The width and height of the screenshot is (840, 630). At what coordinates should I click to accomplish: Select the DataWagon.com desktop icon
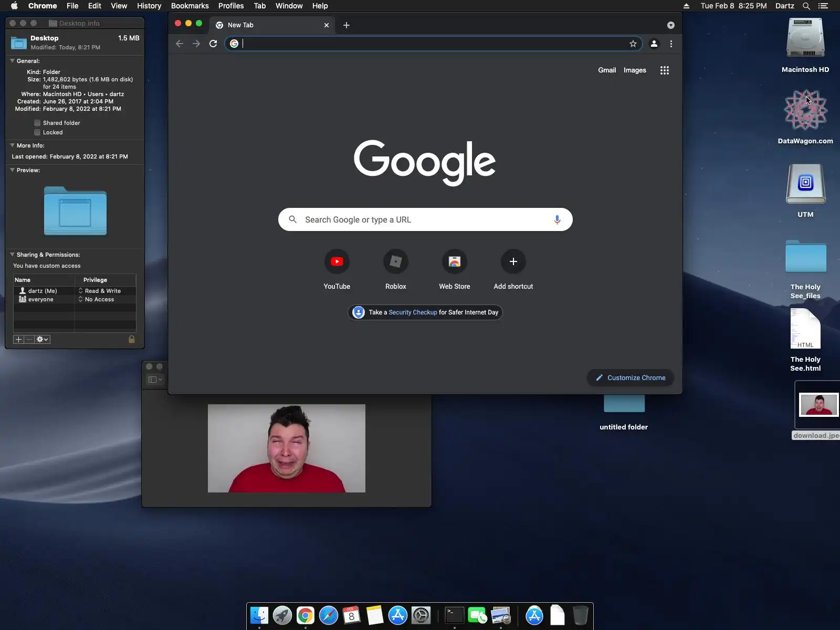805,110
